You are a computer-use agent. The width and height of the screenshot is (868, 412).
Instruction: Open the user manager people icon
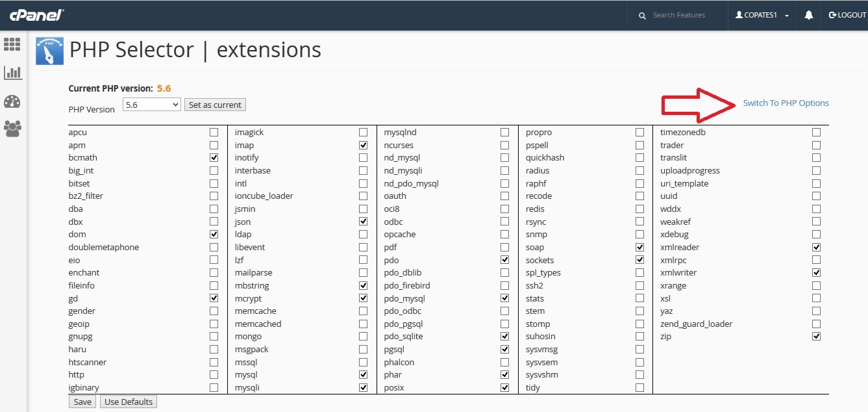[12, 129]
